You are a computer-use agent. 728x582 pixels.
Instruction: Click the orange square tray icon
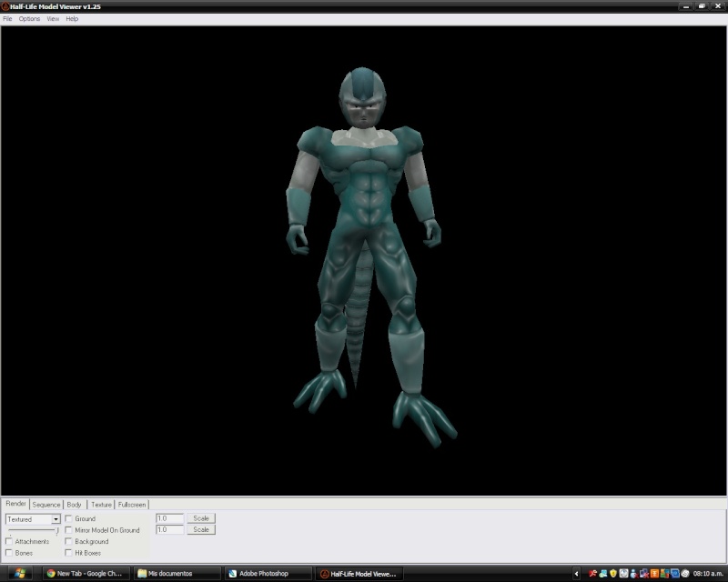pos(654,574)
